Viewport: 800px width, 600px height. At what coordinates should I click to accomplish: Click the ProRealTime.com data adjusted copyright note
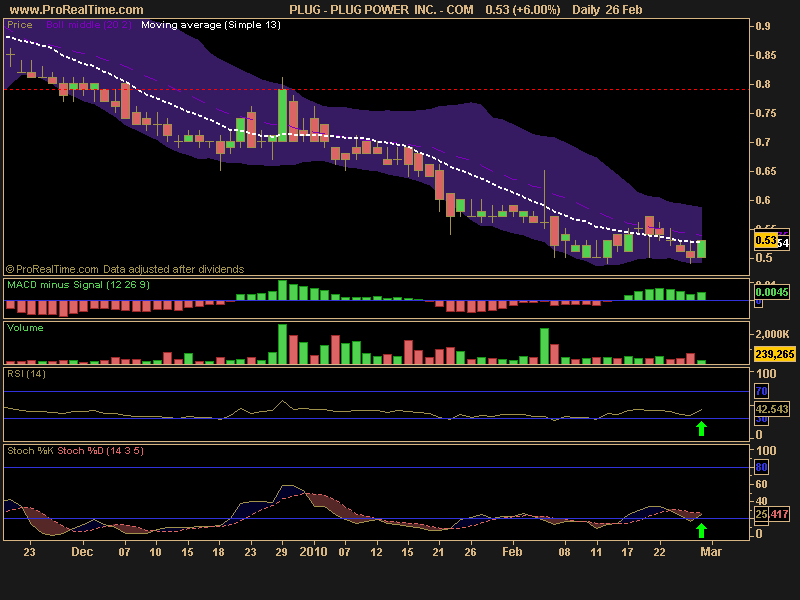(x=125, y=269)
